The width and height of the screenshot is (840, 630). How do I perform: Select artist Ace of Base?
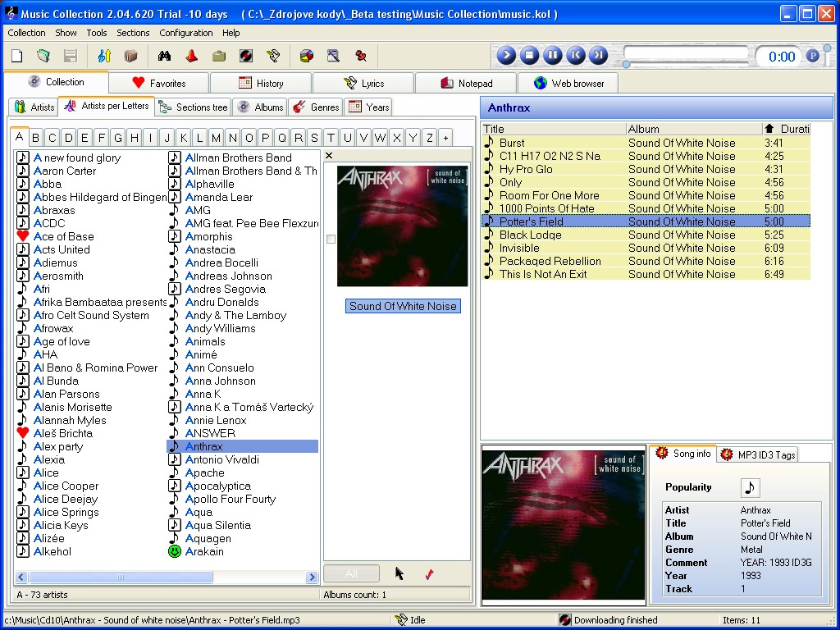tap(64, 236)
